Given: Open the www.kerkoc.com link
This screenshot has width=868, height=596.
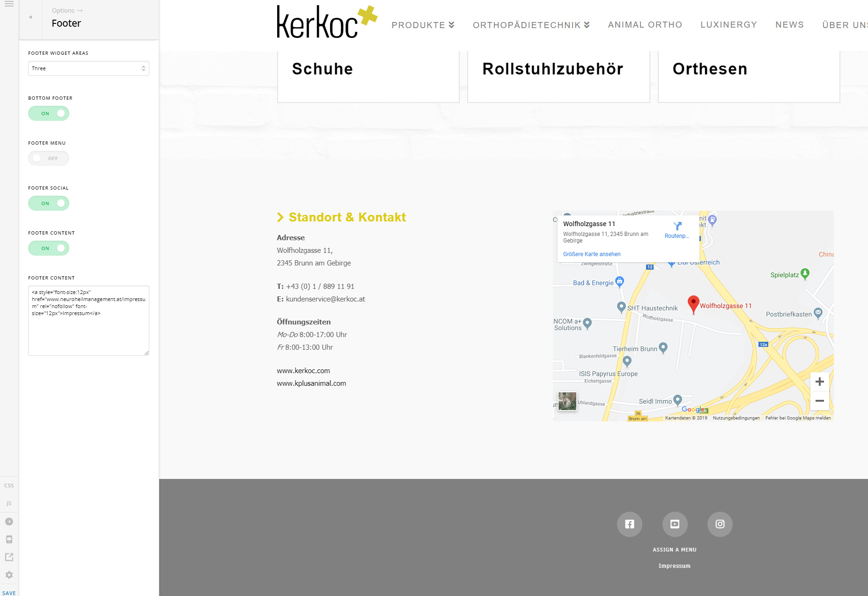Looking at the screenshot, I should coord(303,371).
